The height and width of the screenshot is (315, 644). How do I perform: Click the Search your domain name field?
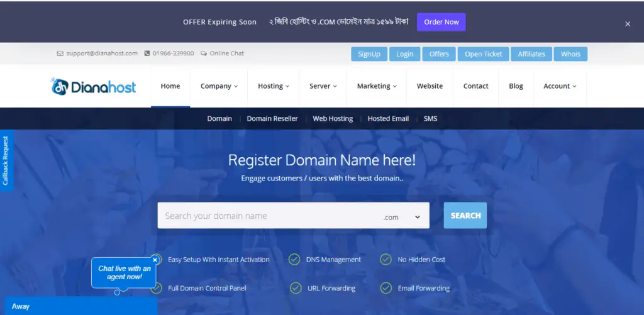point(267,216)
